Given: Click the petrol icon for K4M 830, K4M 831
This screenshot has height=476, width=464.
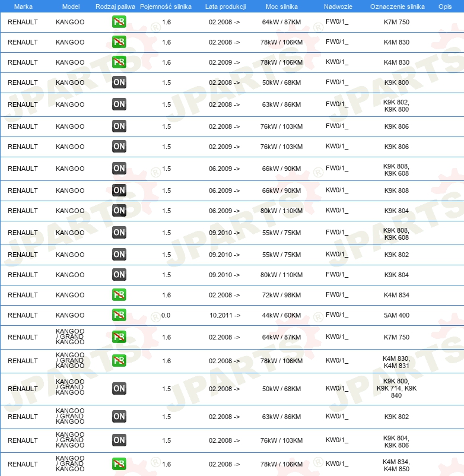Looking at the screenshot, I should (119, 361).
